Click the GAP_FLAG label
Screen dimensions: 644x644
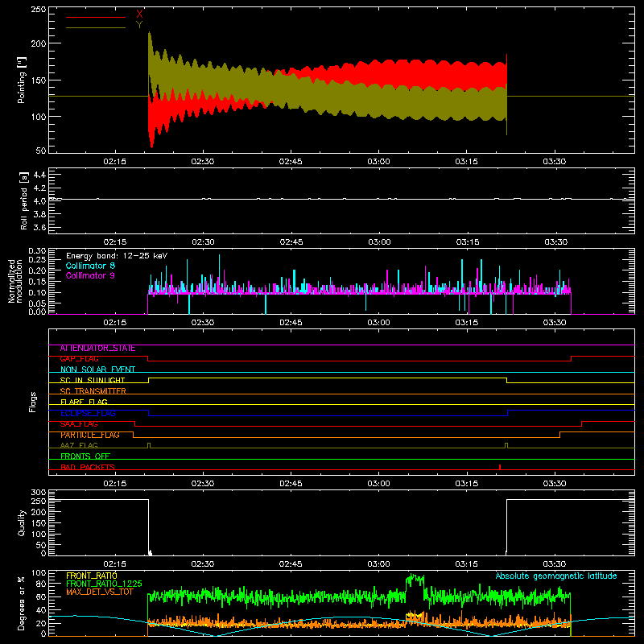[x=79, y=359]
